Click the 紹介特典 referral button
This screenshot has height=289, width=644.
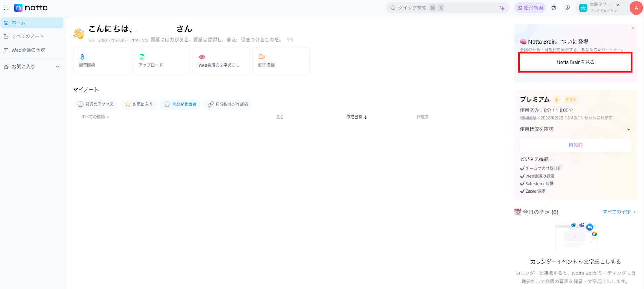(x=530, y=8)
